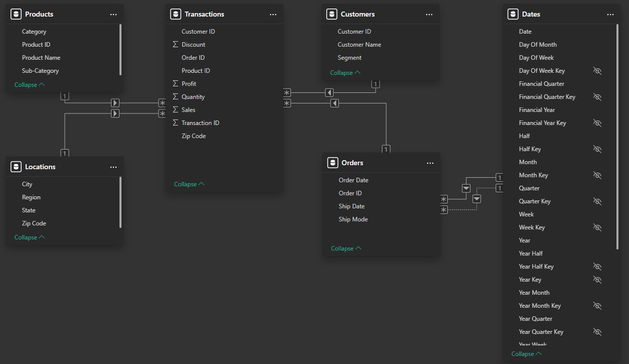The height and width of the screenshot is (364, 629).
Task: Toggle visibility of Day Of Week Key
Action: tap(597, 71)
